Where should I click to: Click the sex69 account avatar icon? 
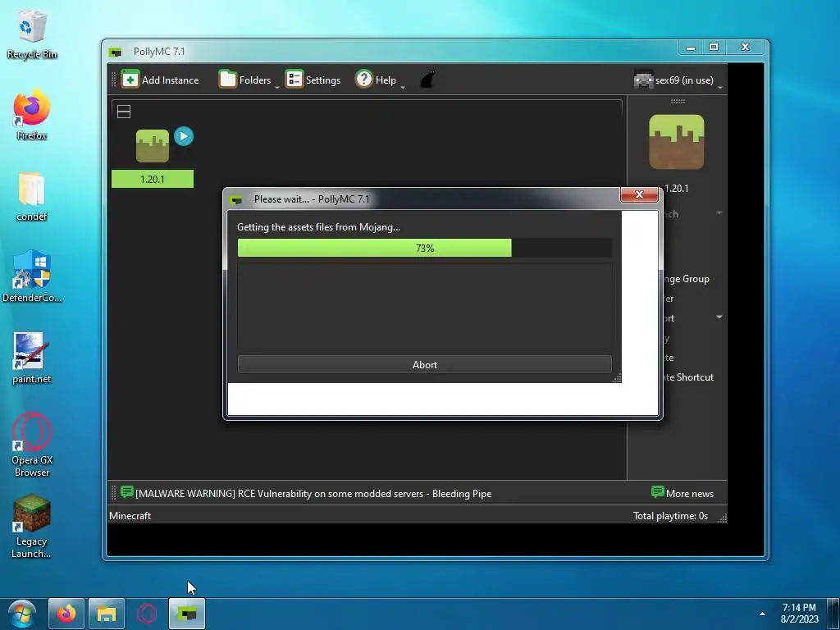(643, 80)
